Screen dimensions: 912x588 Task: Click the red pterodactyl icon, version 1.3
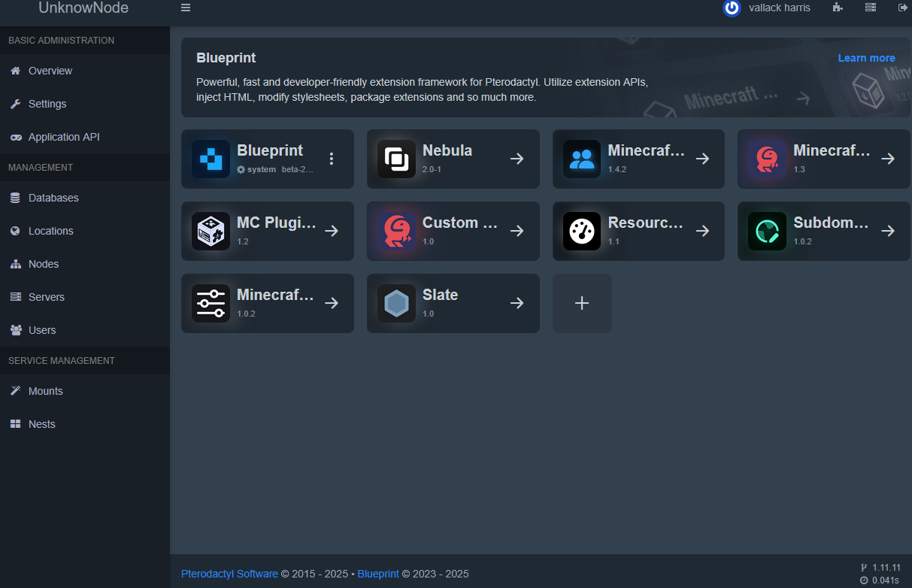click(767, 159)
